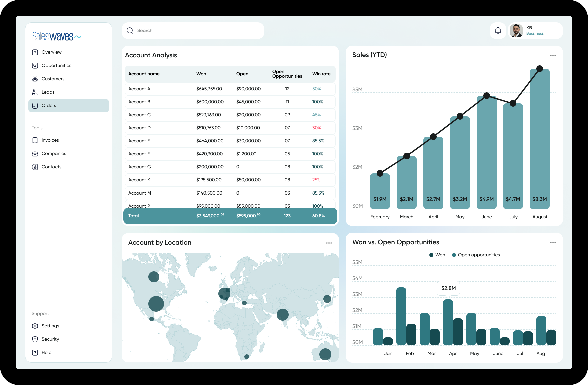
Task: Open Companies under Tools
Action: 69,154
